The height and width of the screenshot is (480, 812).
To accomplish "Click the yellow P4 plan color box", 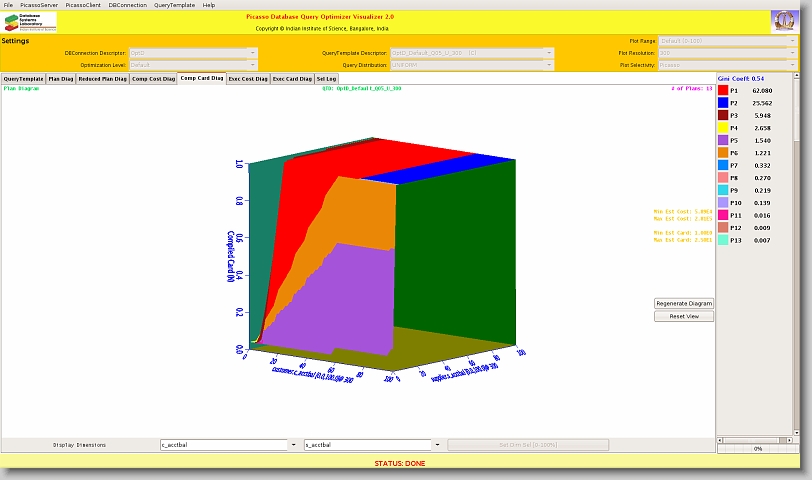I will (723, 128).
